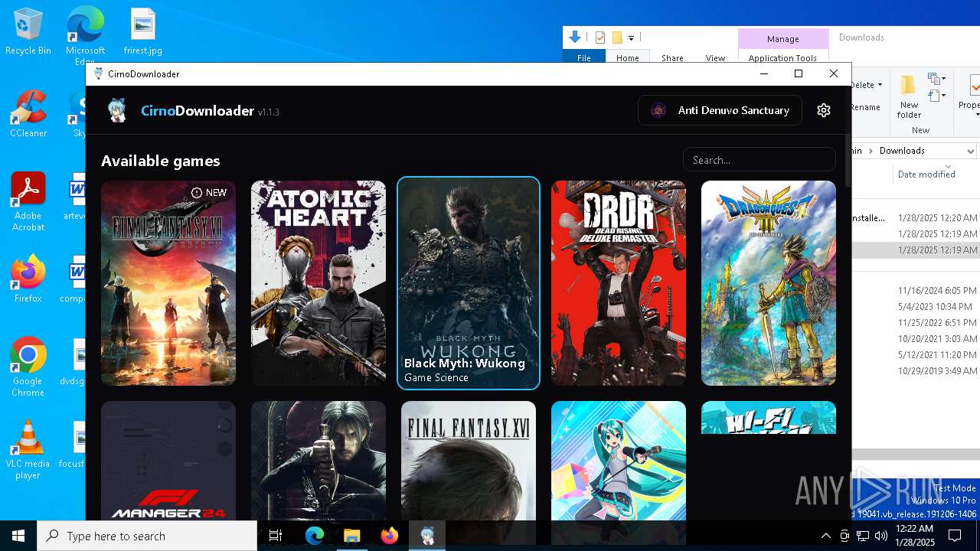Select the Atomic Heart game card

tap(318, 283)
